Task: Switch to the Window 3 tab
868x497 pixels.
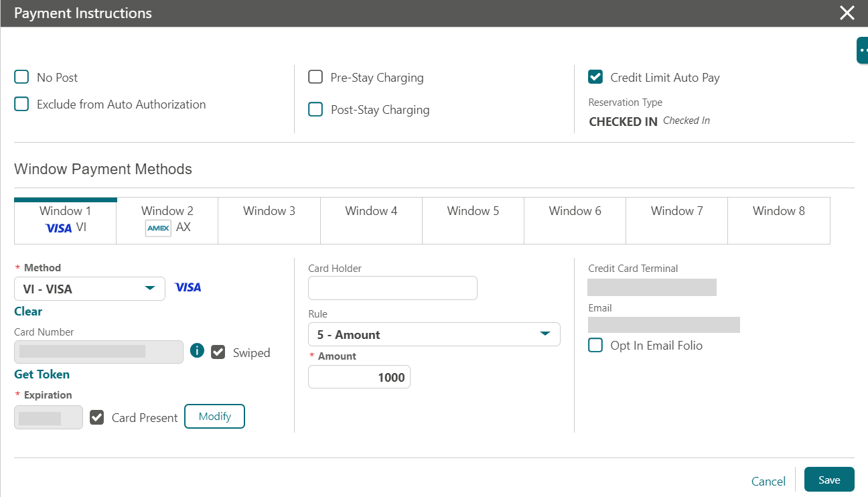Action: [x=269, y=220]
